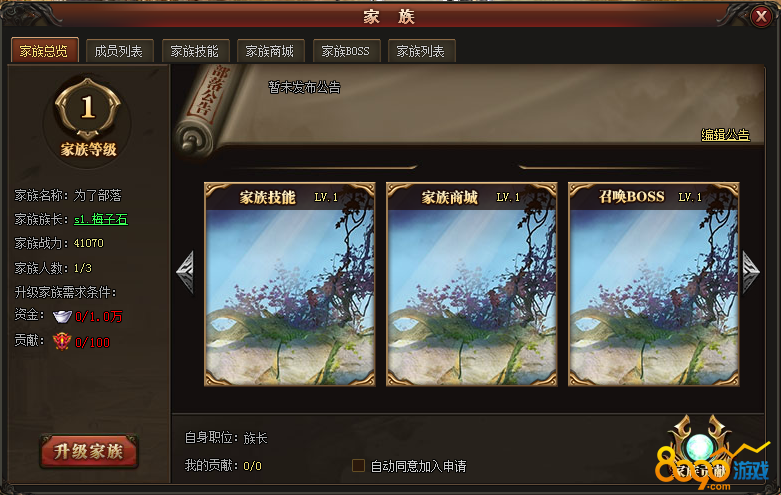Open the 编辑公告 link
The height and width of the screenshot is (495, 781).
point(725,135)
